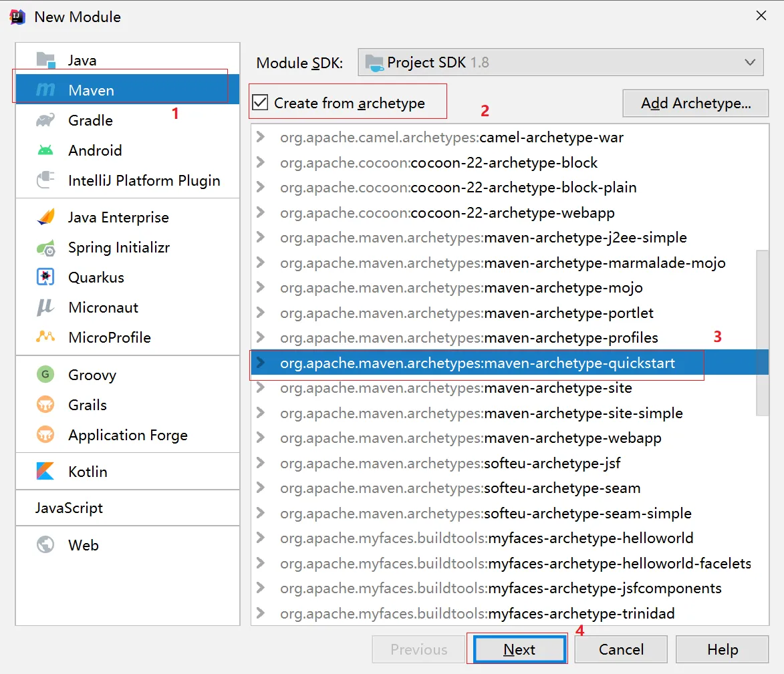Choose the Java Enterprise icon
Image resolution: width=784 pixels, height=674 pixels.
coord(45,218)
